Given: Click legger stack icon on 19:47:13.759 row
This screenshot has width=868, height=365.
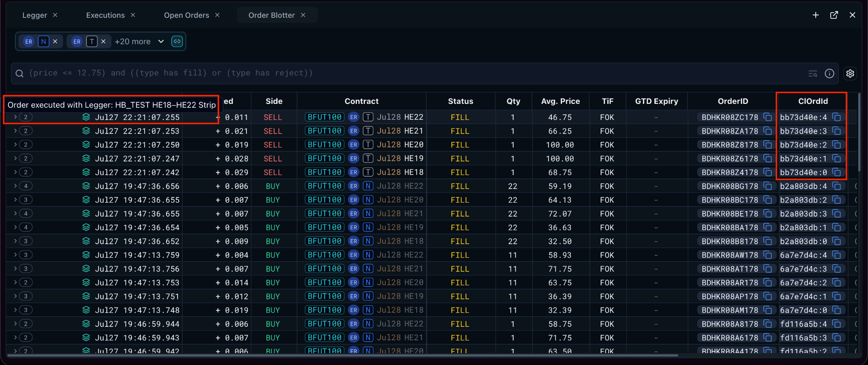Looking at the screenshot, I should (x=86, y=255).
